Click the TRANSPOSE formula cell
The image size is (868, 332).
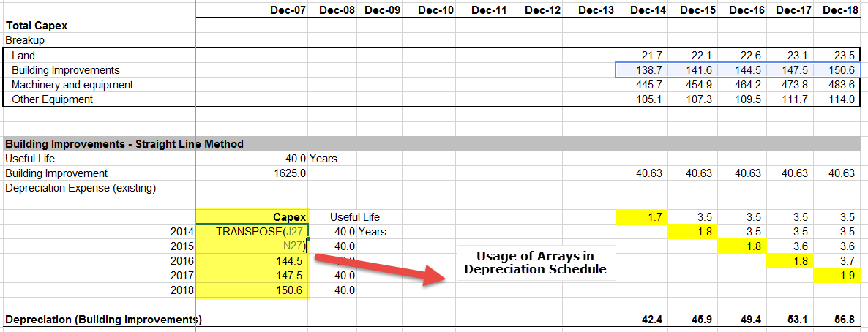coord(252,238)
